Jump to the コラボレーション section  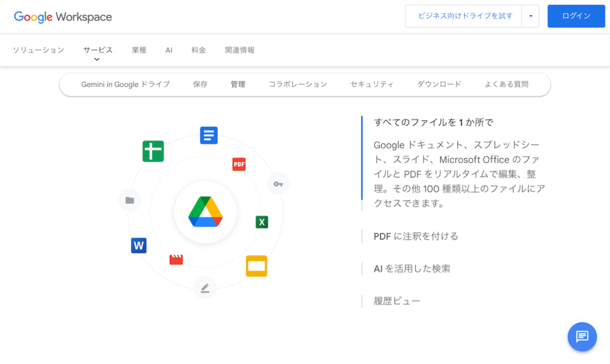tap(298, 85)
